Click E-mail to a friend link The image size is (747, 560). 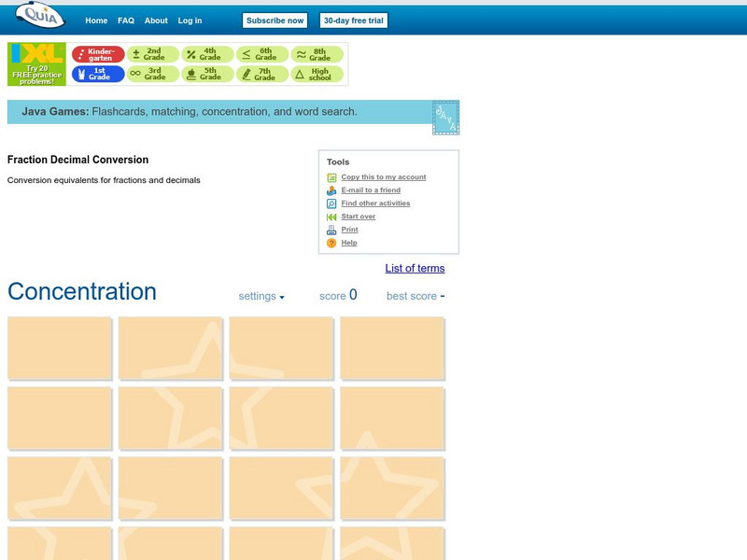[371, 190]
